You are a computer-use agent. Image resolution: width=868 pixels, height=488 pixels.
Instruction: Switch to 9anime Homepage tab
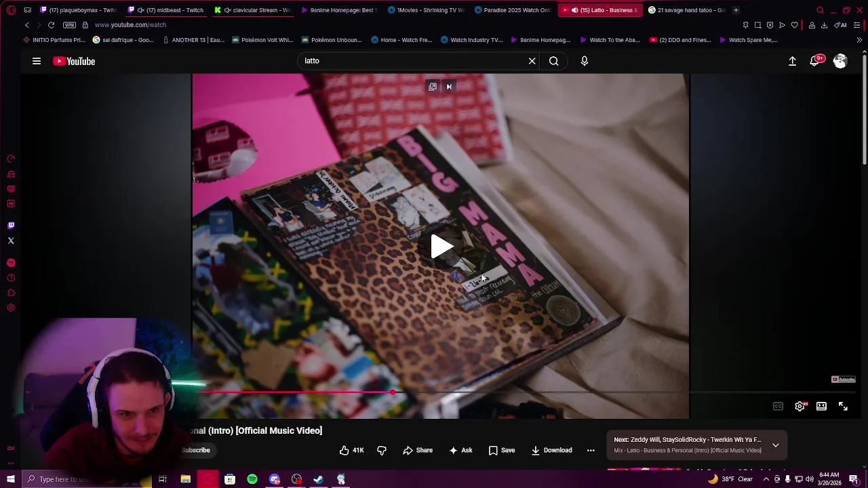coord(338,10)
